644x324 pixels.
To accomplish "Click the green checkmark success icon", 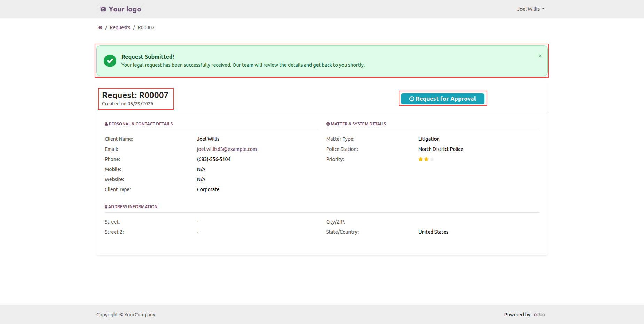I will [x=110, y=61].
